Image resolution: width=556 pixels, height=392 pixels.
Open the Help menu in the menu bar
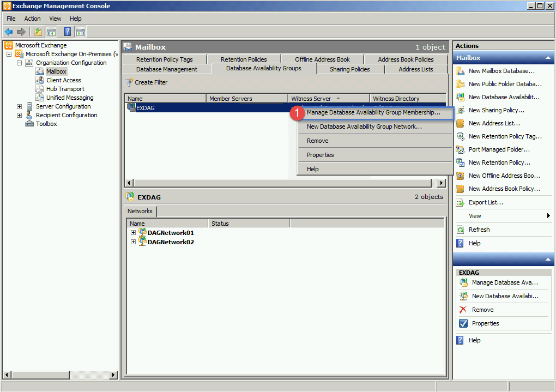[76, 19]
